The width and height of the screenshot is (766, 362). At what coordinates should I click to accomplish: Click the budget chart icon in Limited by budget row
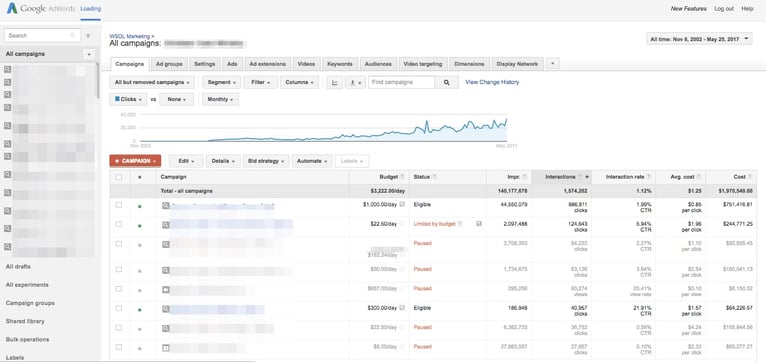tap(479, 224)
